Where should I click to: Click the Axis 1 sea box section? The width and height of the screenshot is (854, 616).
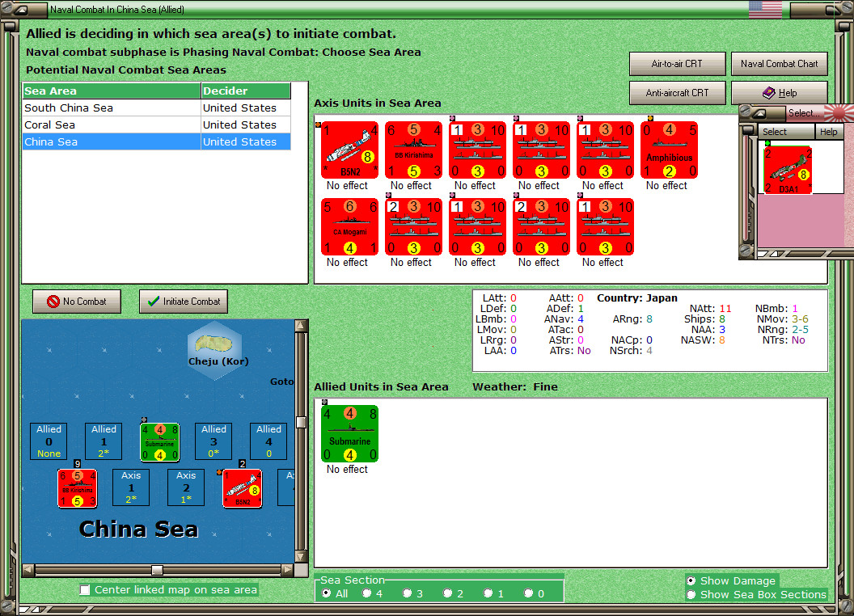pyautogui.click(x=131, y=487)
